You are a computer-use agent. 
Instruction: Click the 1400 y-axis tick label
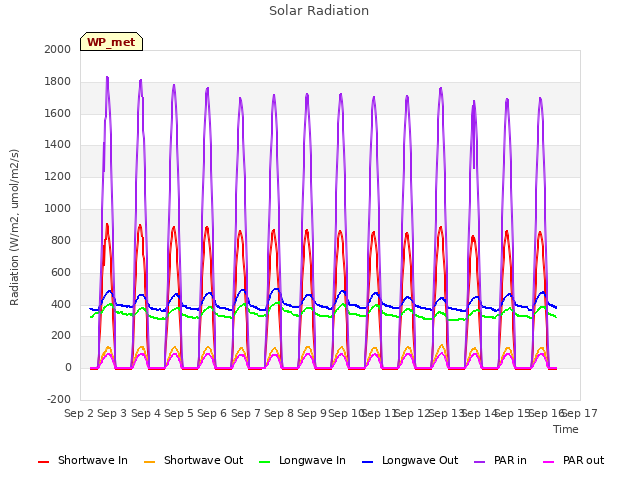58,144
